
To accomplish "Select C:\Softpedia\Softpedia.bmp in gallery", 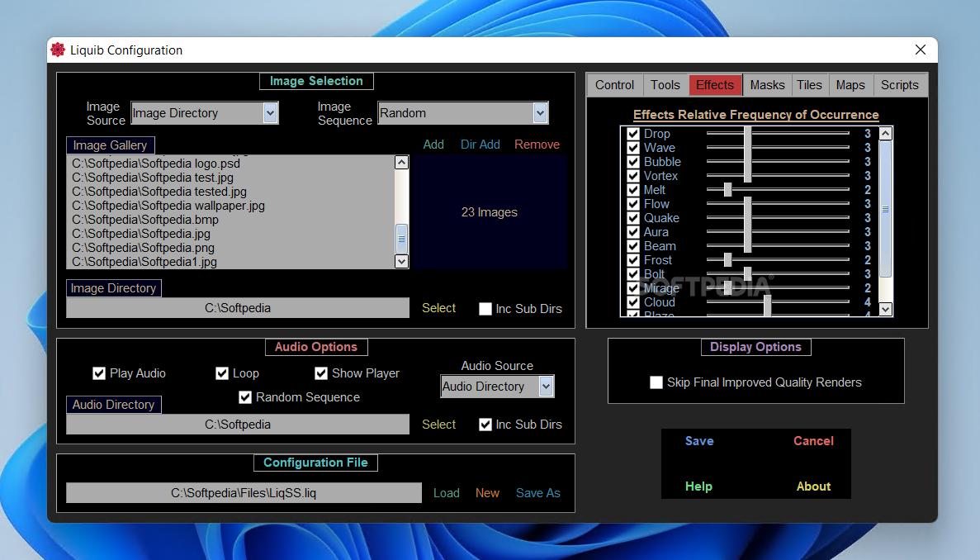I will pyautogui.click(x=145, y=220).
